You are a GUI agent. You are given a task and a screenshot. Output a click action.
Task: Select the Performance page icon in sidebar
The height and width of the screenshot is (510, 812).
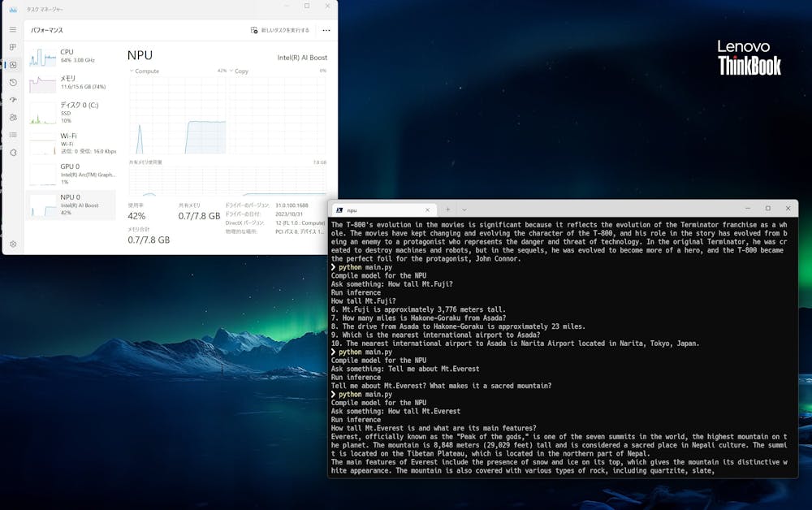(13, 65)
